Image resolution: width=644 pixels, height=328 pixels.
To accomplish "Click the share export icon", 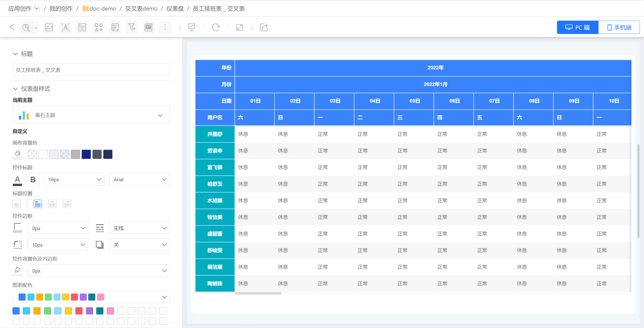I will click(264, 27).
